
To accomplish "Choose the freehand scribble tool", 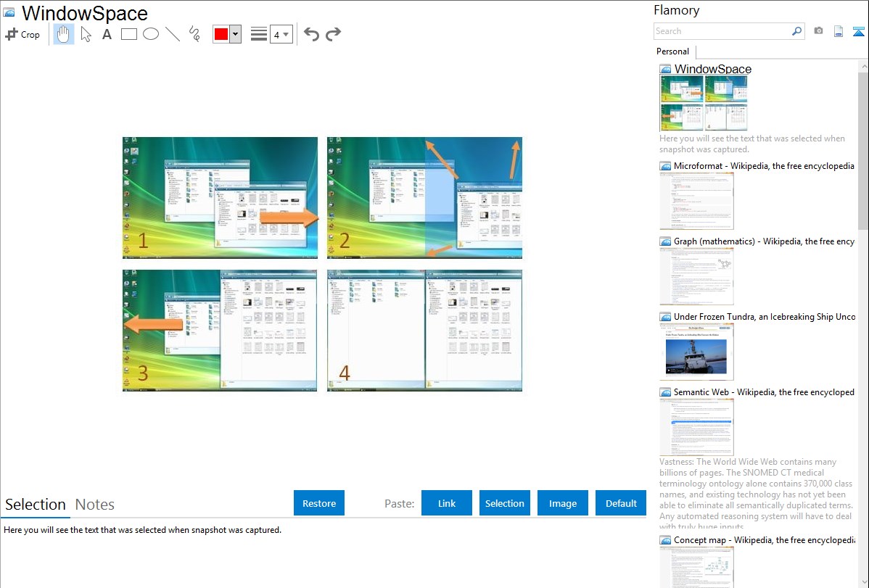I will tap(194, 34).
